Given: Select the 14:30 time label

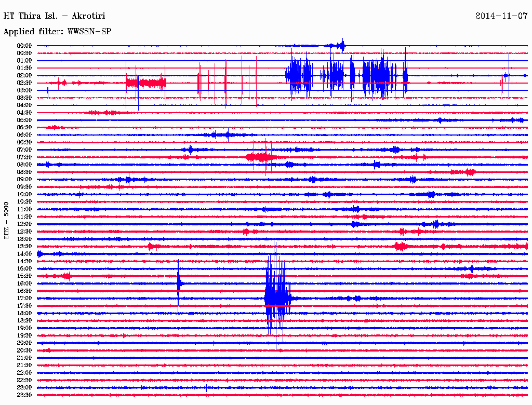Looking at the screenshot, I should coord(24,261).
